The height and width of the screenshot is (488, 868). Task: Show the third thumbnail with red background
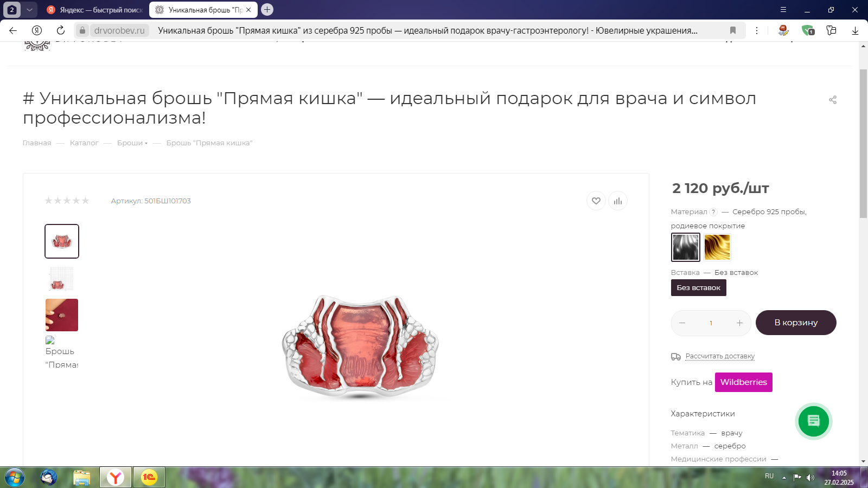[x=62, y=315]
